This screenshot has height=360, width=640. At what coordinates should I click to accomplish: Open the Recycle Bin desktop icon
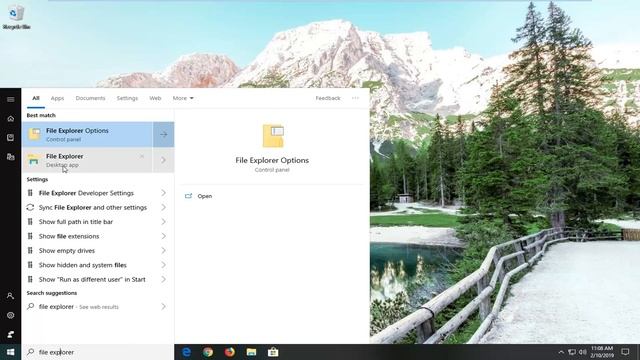(16, 18)
